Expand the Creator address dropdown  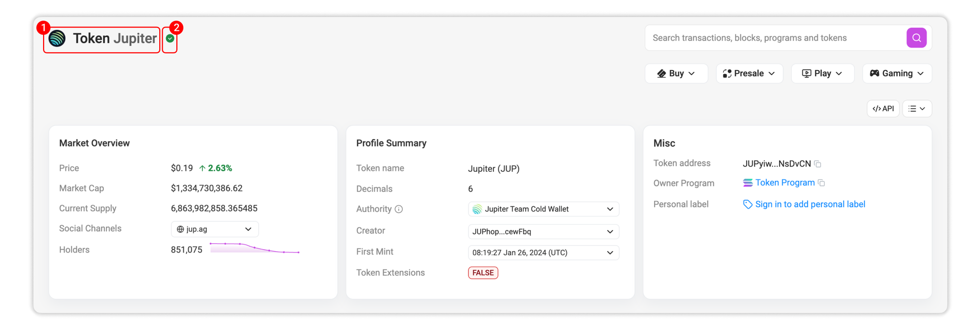tap(543, 232)
